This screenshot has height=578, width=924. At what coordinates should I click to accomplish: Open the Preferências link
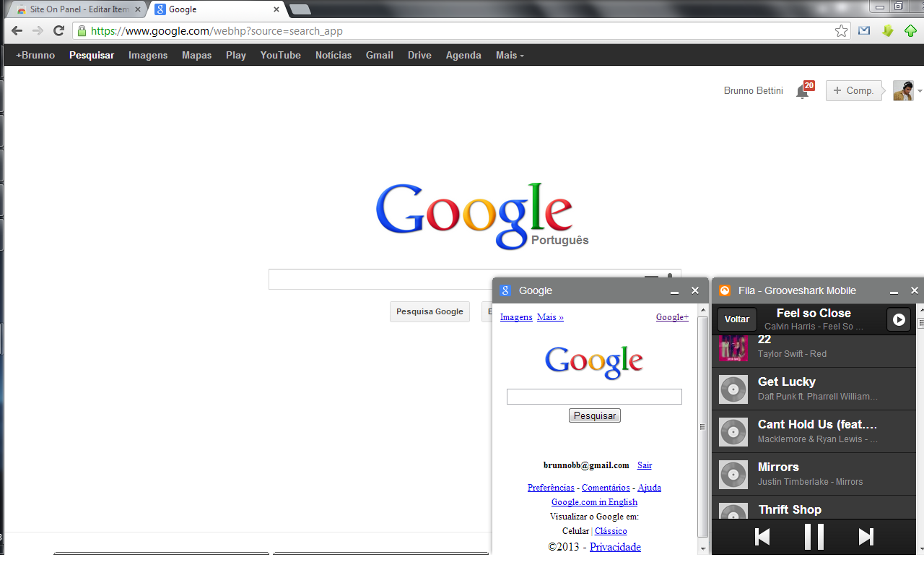[x=551, y=488]
